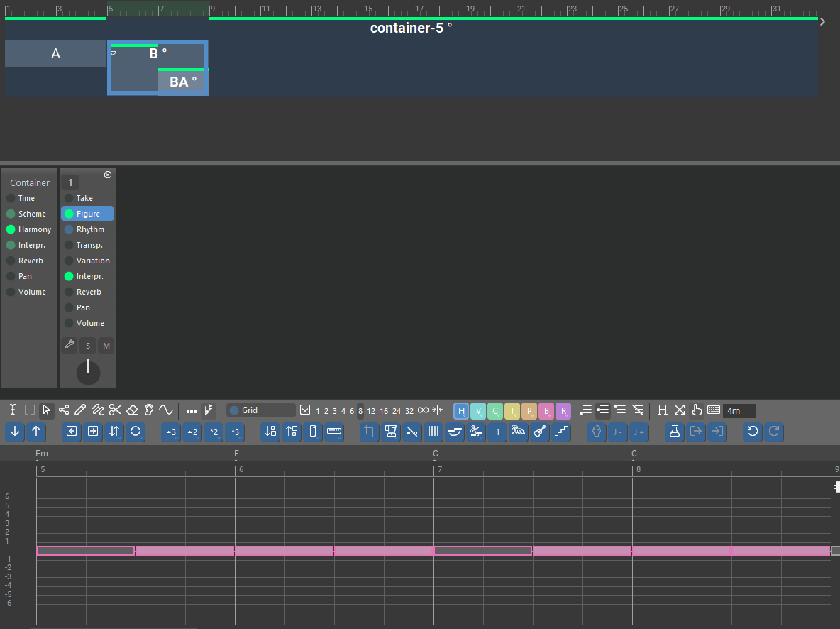
Task: Activate the ear listen tool
Action: pos(149,410)
